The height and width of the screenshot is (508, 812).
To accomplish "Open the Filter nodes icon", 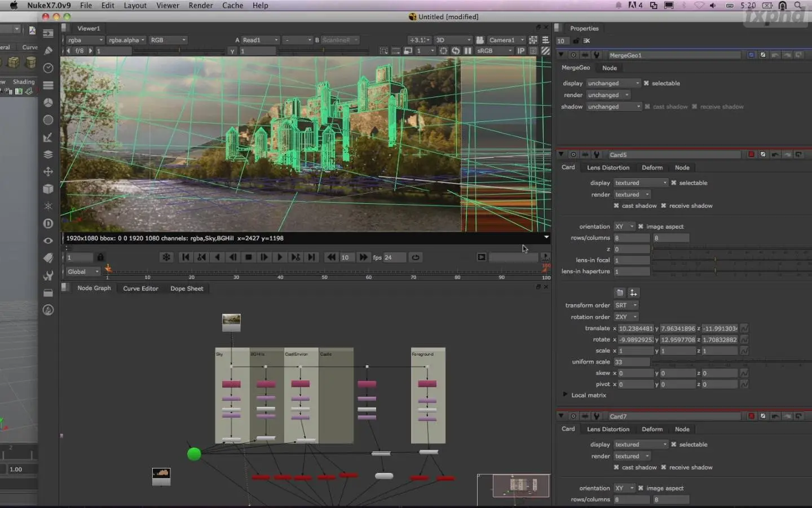I will click(48, 120).
